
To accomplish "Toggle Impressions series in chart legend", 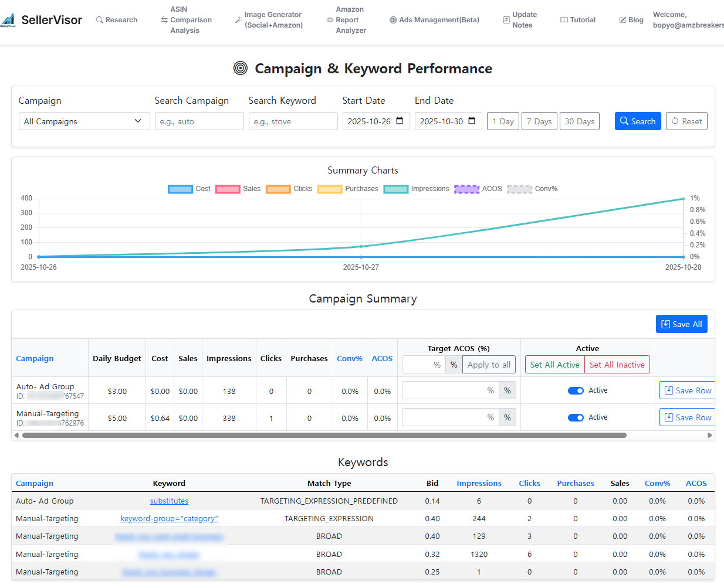I will click(396, 189).
